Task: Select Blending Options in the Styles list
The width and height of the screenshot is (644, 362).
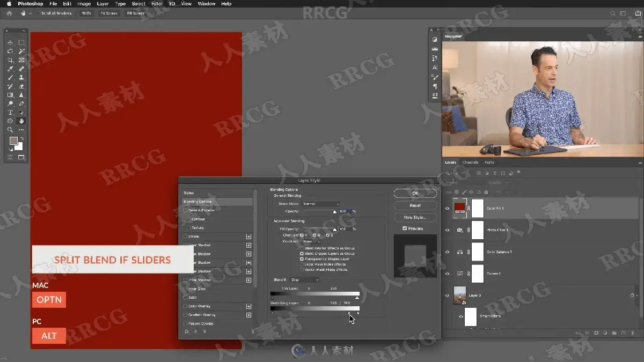Action: [x=217, y=202]
